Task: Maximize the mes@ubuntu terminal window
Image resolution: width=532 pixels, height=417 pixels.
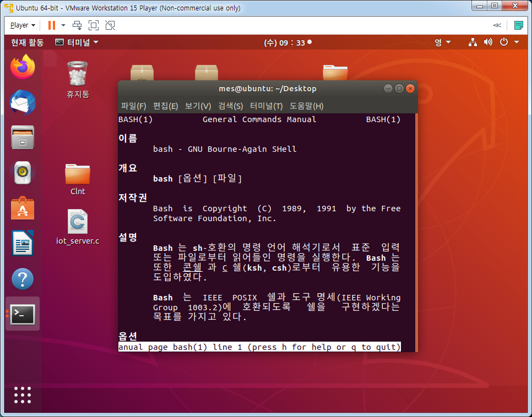Action: click(399, 89)
